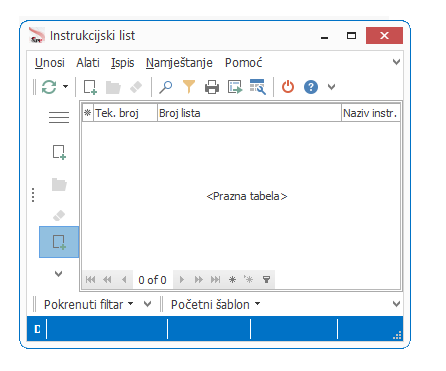Expand the chevron after Pokrenuti filtar
This screenshot has width=446, height=371.
[x=147, y=304]
